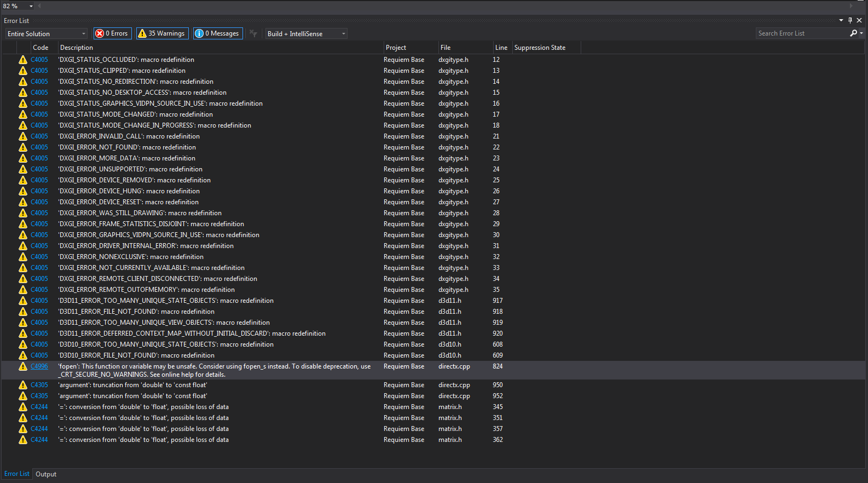Click warning icon of DXGI_ERROR_REMOTE_OUTOFMEMORY row
Screen dimensions: 868x483
(23, 290)
